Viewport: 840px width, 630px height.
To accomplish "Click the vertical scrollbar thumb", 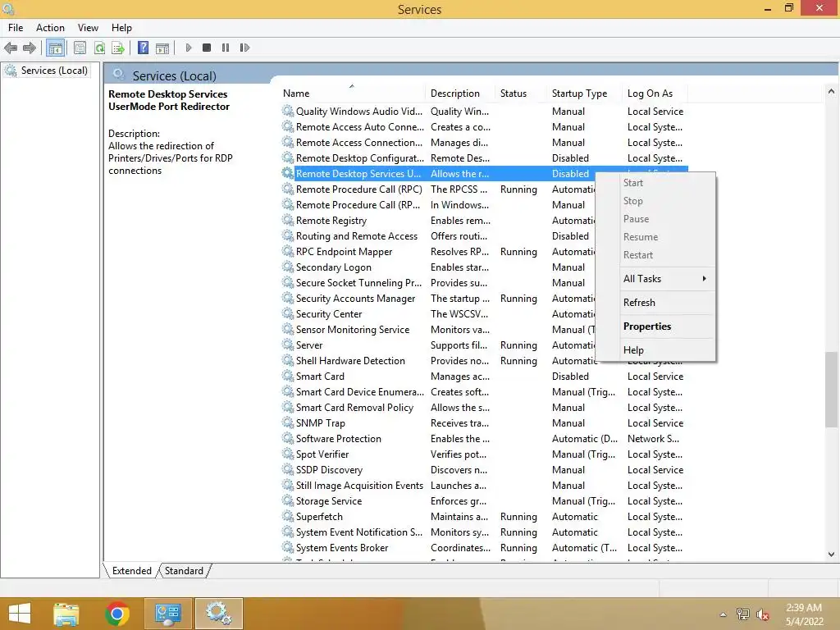I will tap(831, 390).
